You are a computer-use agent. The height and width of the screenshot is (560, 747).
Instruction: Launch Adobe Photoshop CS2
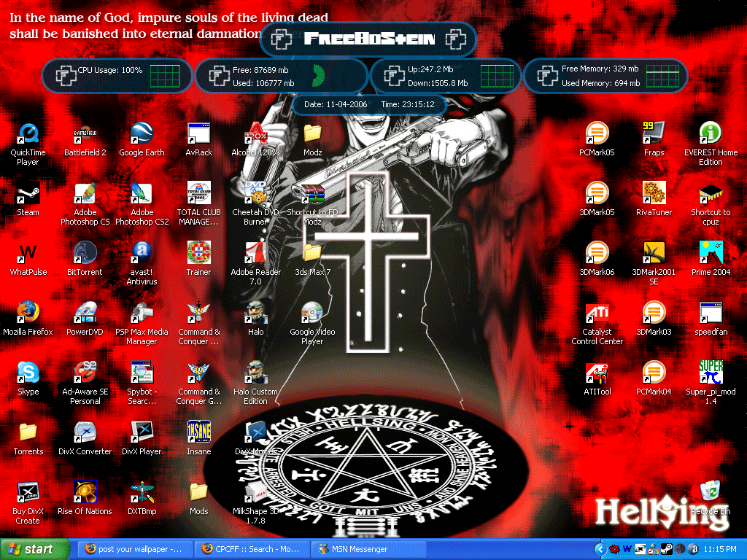click(x=142, y=194)
